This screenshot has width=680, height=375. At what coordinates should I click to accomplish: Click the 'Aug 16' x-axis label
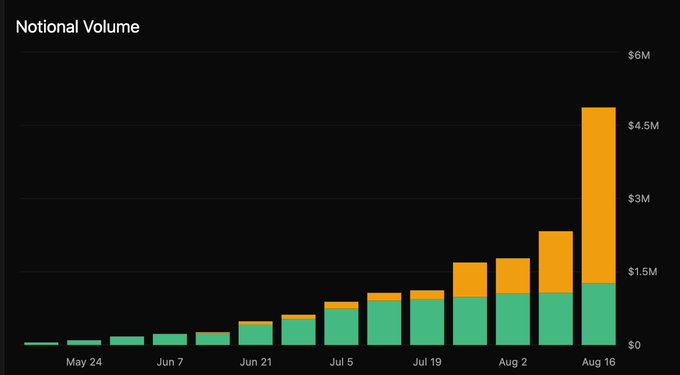[598, 362]
